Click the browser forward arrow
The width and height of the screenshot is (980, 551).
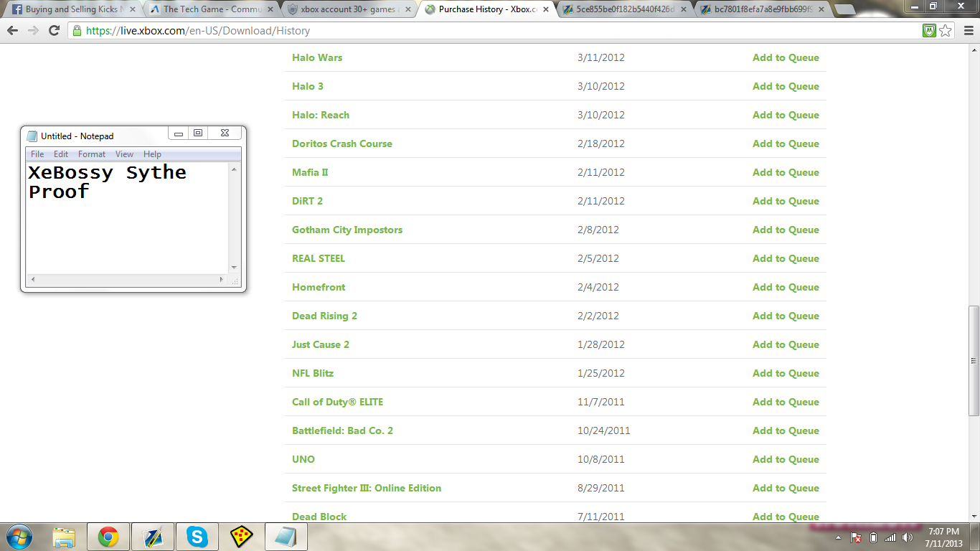pos(33,31)
